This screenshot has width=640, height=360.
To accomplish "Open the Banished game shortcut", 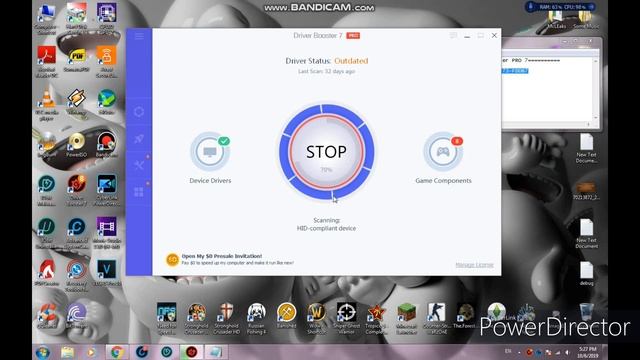I will point(287,316).
